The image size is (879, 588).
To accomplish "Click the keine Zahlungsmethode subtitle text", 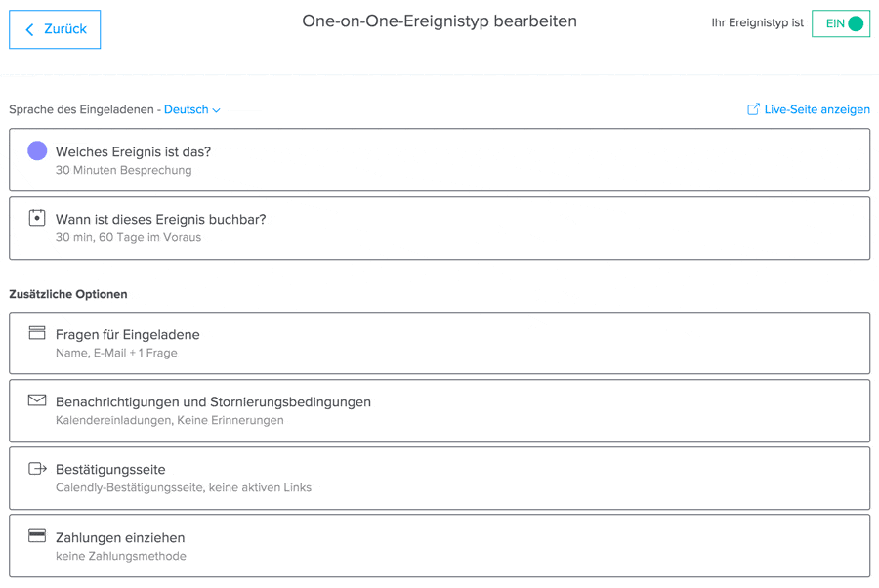I will pyautogui.click(x=121, y=556).
